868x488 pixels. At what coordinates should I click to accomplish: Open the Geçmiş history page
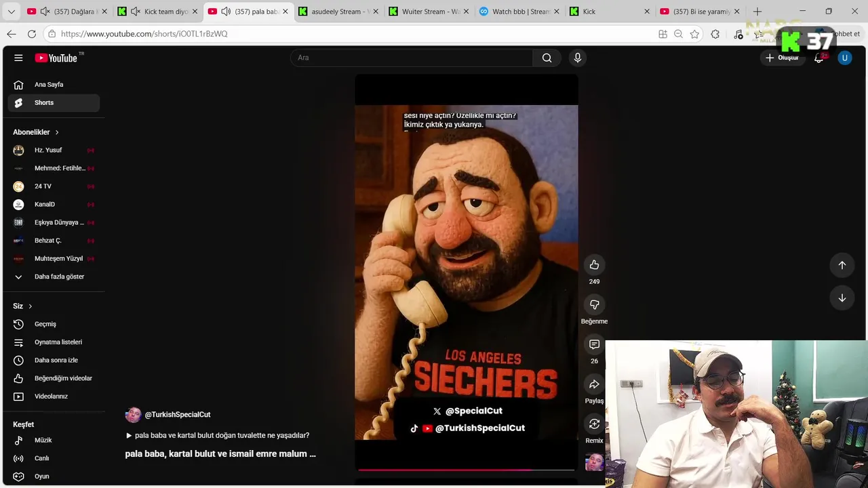(x=54, y=324)
